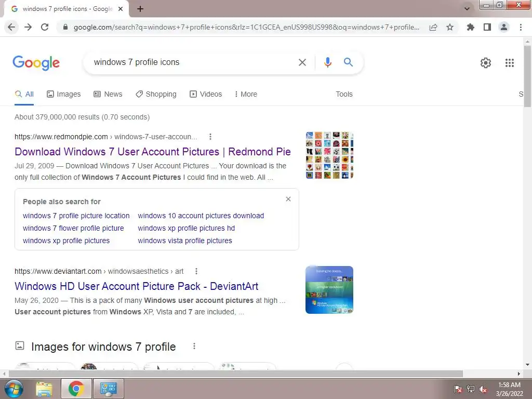The height and width of the screenshot is (399, 532).
Task: Click the padlock site info icon
Action: [65, 27]
